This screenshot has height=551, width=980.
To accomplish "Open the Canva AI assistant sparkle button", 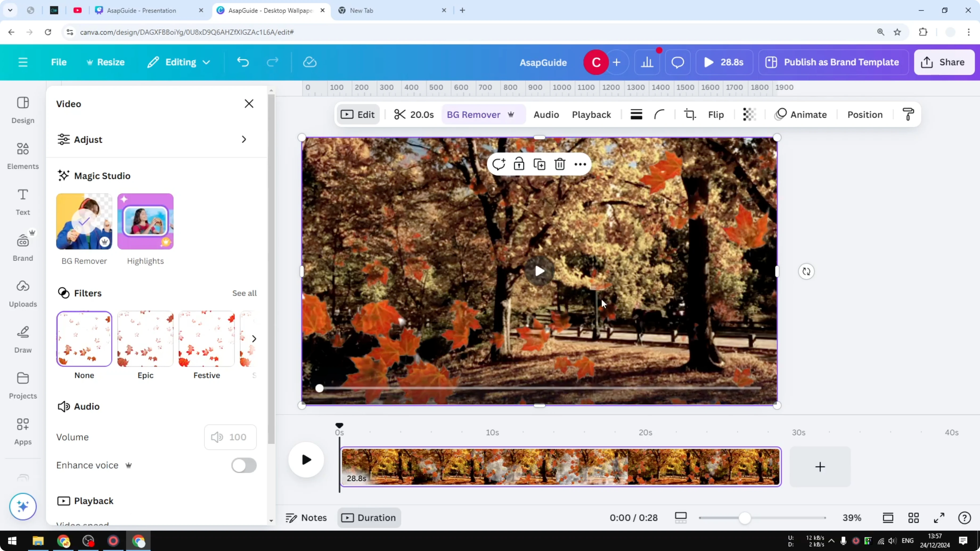I will 23,507.
